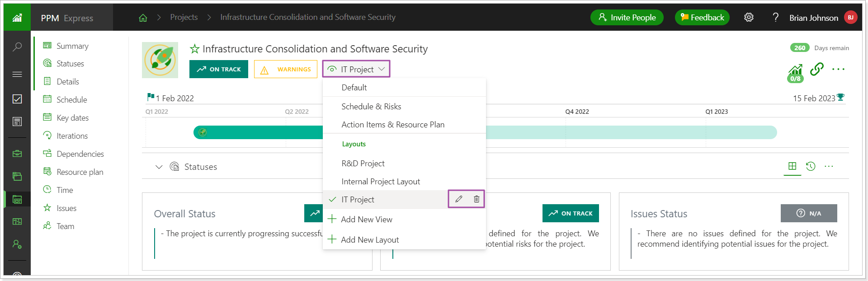Viewport: 868px width, 281px height.
Task: Open the checkmark tasks icon in left rail
Action: pyautogui.click(x=17, y=99)
